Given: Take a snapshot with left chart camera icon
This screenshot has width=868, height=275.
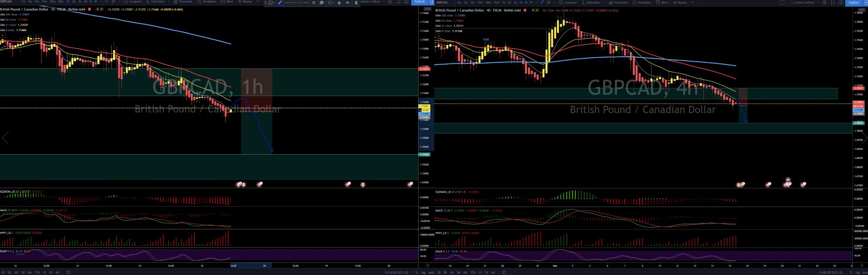Looking at the screenshot, I should pos(407,2).
